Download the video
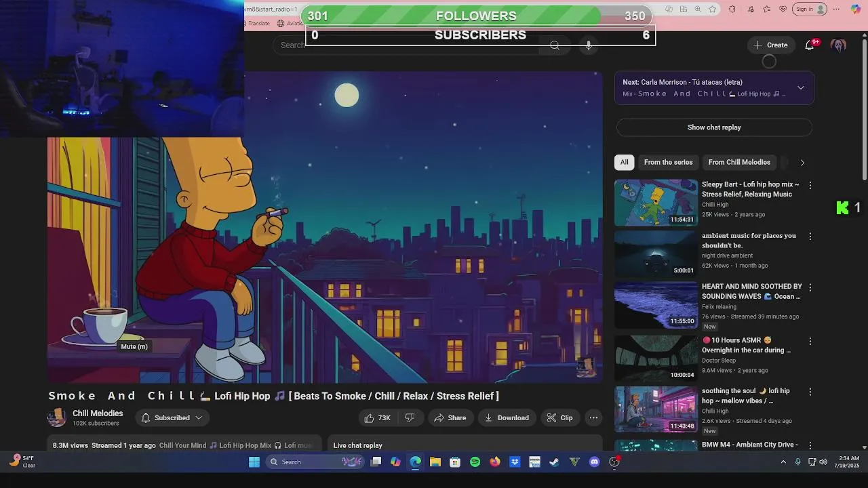The image size is (868, 488). point(507,418)
